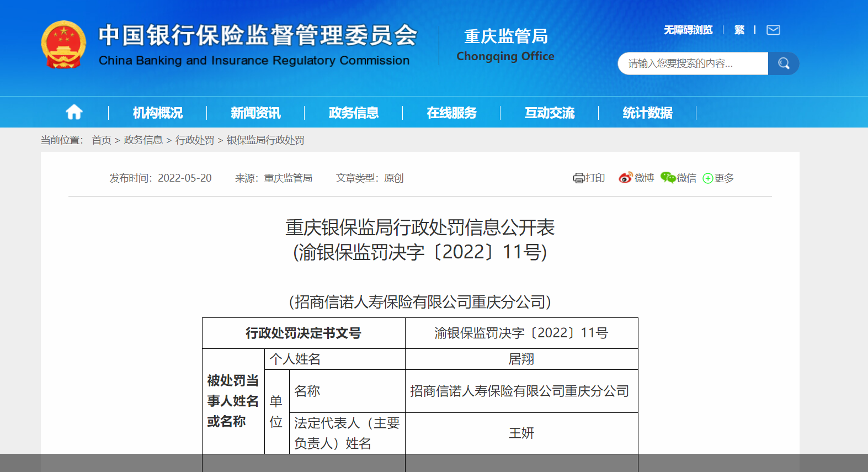This screenshot has width=868, height=472.
Task: Click the Chongqing Office English label
Action: (505, 56)
